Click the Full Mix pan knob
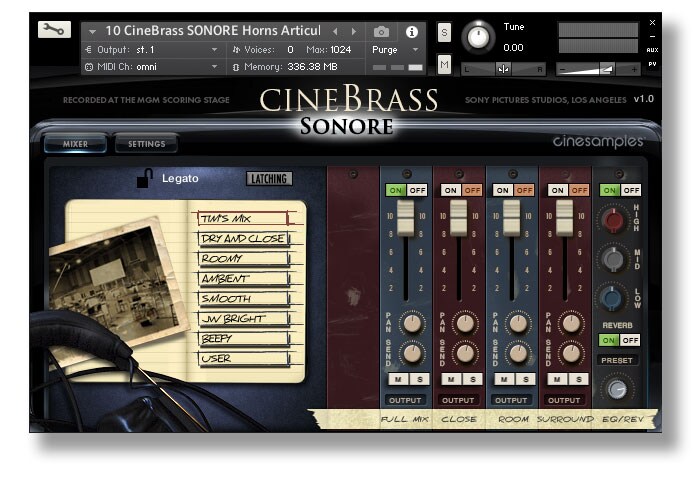 tap(412, 323)
